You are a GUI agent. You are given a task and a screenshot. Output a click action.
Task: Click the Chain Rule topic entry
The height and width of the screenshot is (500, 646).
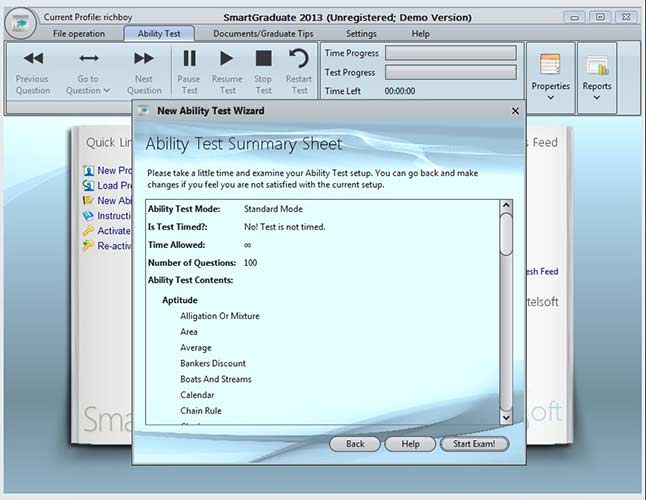(201, 411)
